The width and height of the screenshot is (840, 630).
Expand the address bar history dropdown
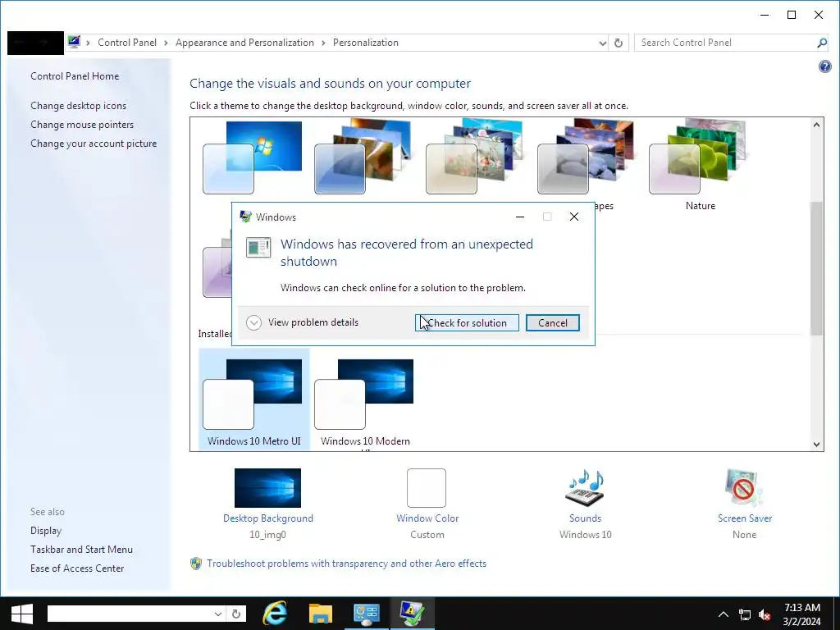click(602, 43)
